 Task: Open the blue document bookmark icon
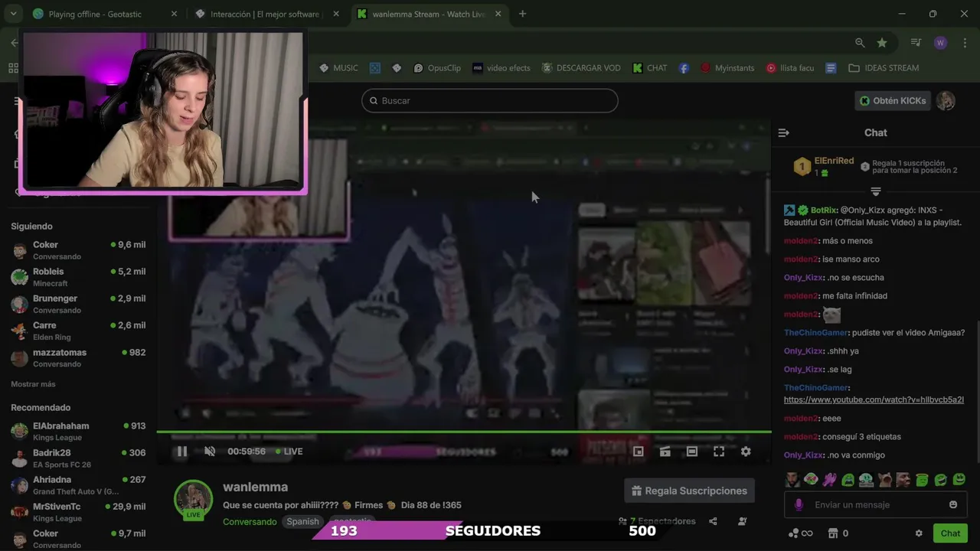[831, 67]
